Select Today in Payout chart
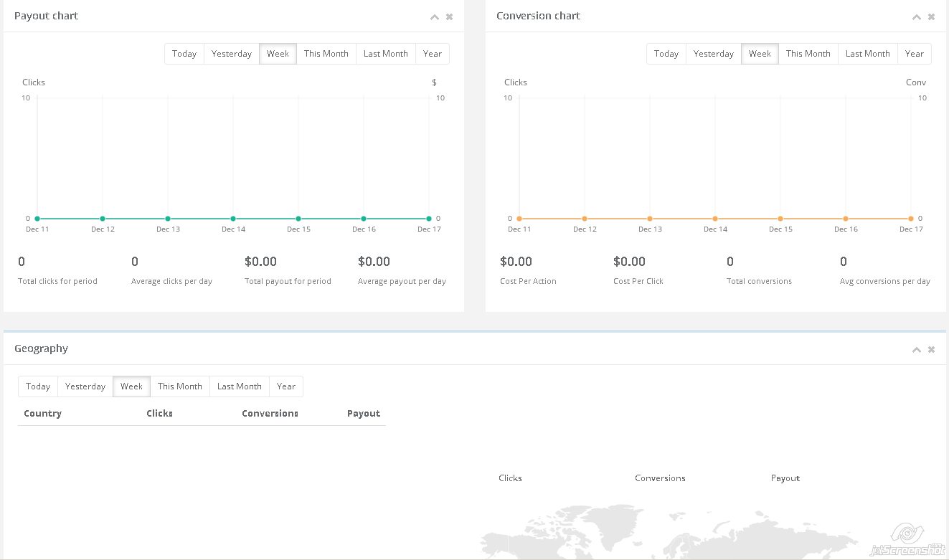 tap(184, 54)
